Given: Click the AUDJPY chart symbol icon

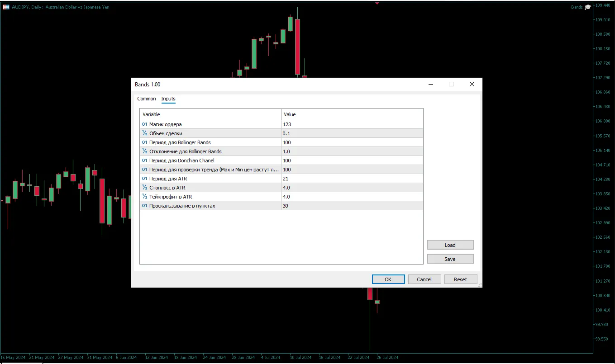Looking at the screenshot, I should [6, 7].
